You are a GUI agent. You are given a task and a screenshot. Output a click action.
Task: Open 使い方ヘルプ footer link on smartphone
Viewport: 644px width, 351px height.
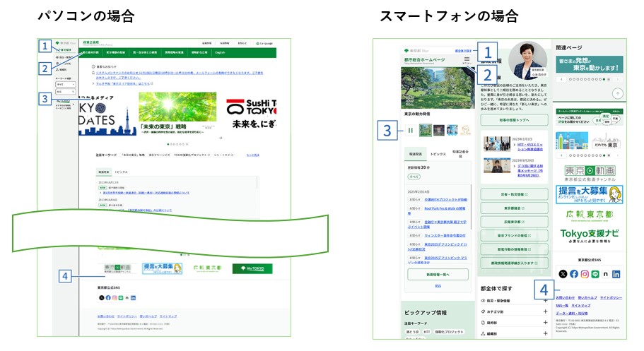587,297
